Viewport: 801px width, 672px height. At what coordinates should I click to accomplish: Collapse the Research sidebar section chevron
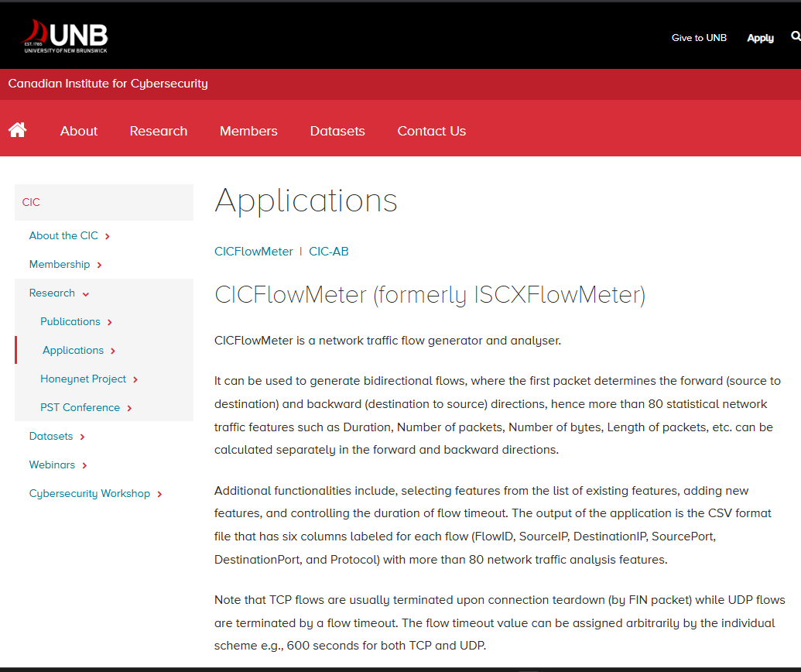(86, 294)
